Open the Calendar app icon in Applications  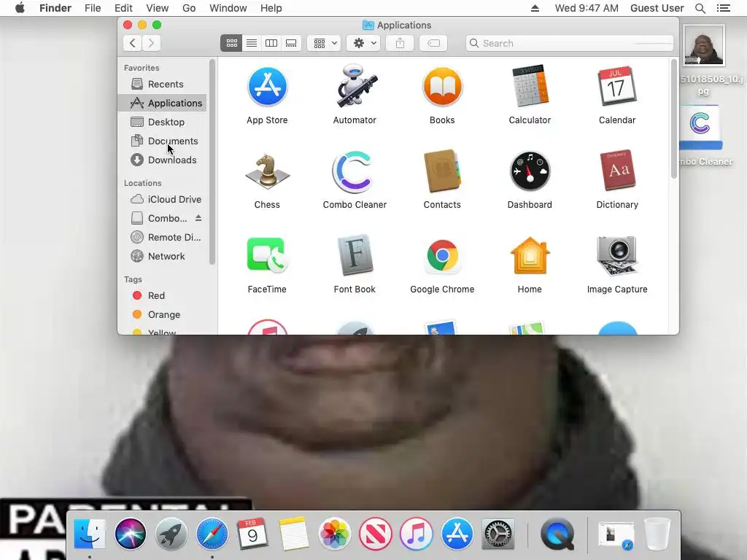point(617,86)
